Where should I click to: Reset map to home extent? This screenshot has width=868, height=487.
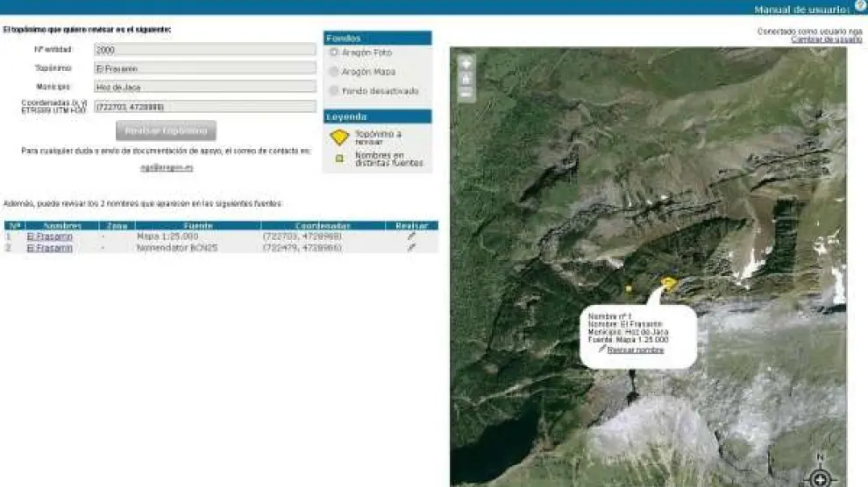coord(466,78)
